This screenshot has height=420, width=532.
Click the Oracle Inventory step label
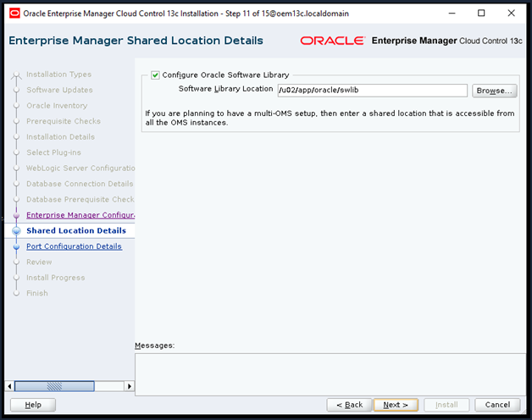pyautogui.click(x=57, y=106)
